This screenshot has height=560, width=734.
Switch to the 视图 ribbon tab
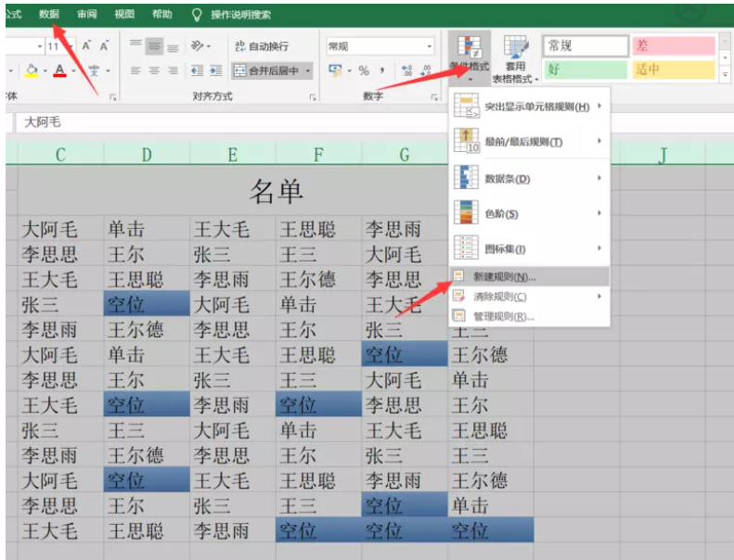(124, 15)
